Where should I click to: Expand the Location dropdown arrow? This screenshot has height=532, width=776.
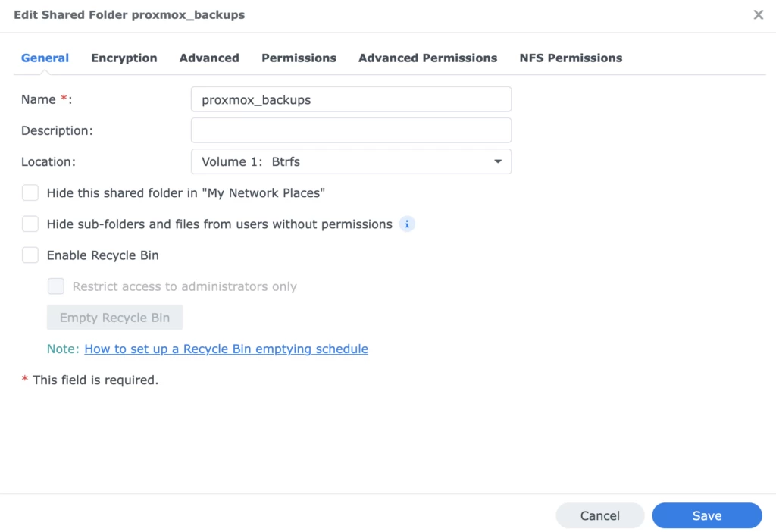point(498,161)
